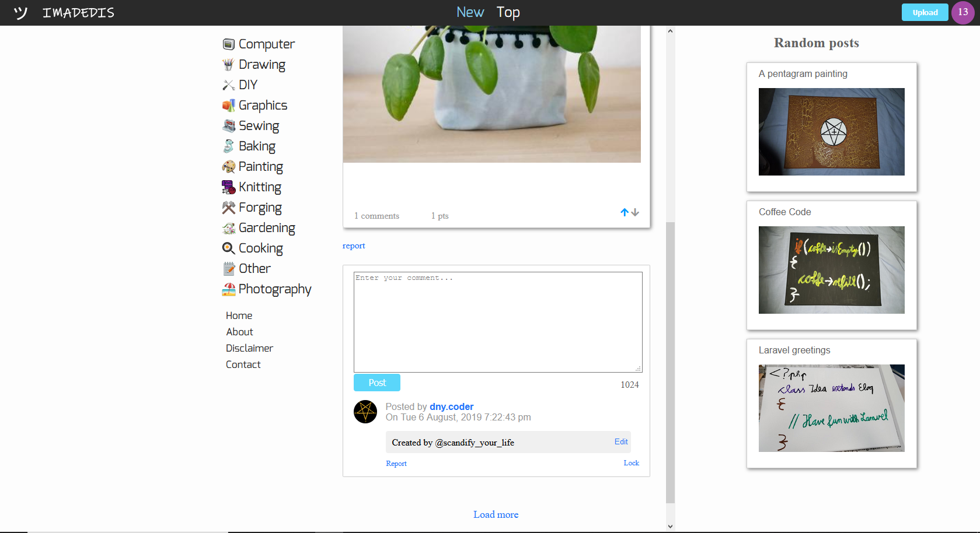Select the Gardening category
The height and width of the screenshot is (533, 980).
click(x=267, y=228)
